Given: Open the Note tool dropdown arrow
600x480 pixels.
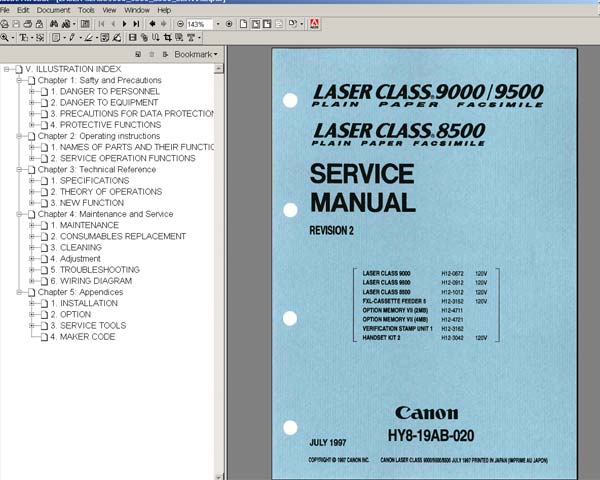Looking at the screenshot, I should [x=64, y=38].
